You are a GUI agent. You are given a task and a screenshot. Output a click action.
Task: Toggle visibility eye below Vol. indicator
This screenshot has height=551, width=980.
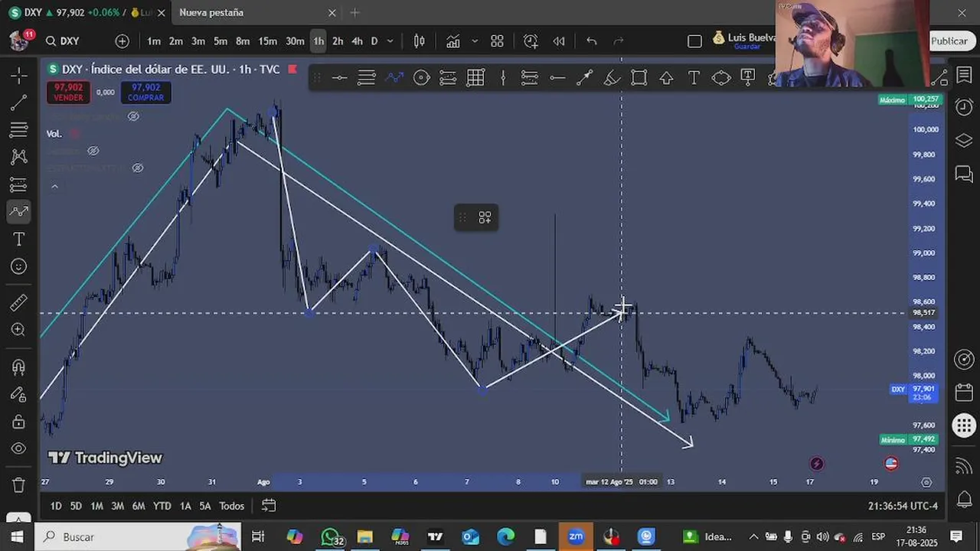[x=93, y=151]
